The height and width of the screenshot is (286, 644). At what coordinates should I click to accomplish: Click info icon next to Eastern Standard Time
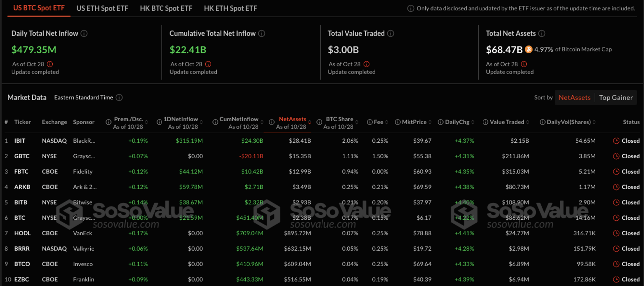119,98
